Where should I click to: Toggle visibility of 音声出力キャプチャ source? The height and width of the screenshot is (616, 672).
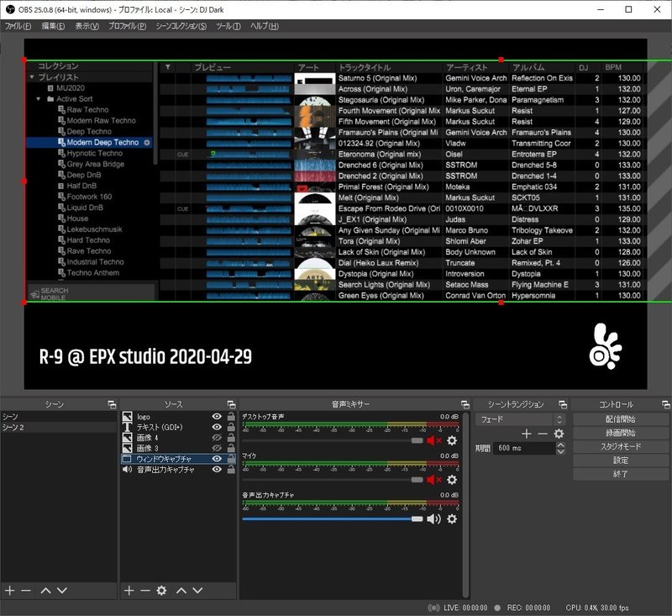point(217,470)
